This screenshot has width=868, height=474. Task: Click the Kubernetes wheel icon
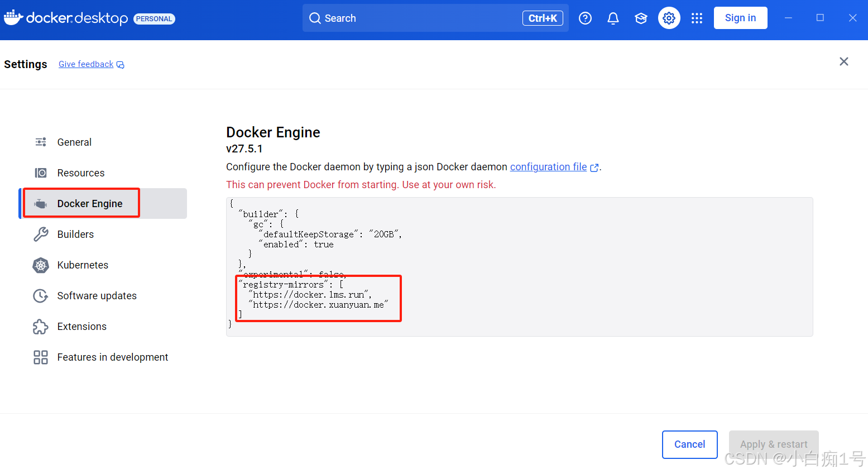pyautogui.click(x=41, y=265)
